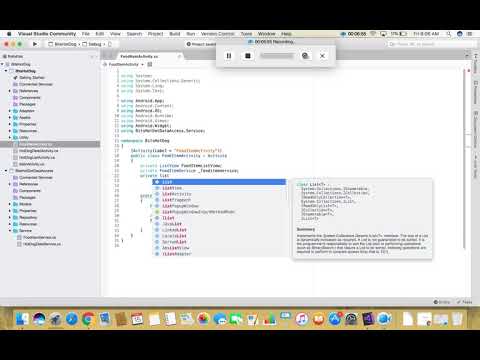Open Spotlight search in menu bar
The image size is (480, 360).
[449, 34]
